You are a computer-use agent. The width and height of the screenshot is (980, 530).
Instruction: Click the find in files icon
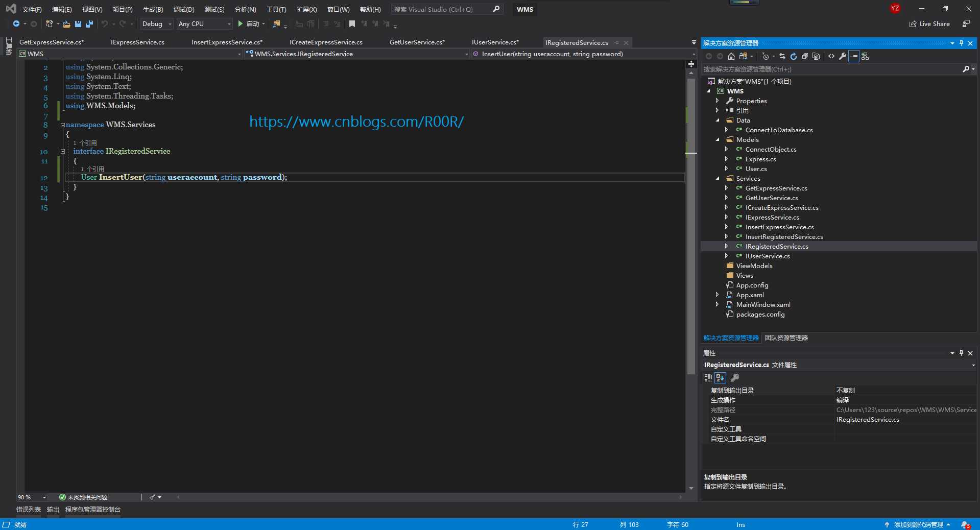(276, 23)
